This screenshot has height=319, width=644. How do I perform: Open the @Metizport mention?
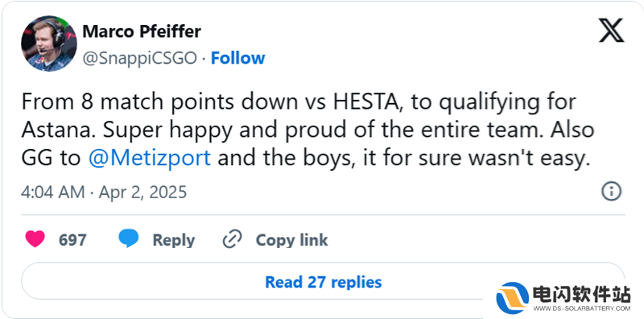coord(150,158)
